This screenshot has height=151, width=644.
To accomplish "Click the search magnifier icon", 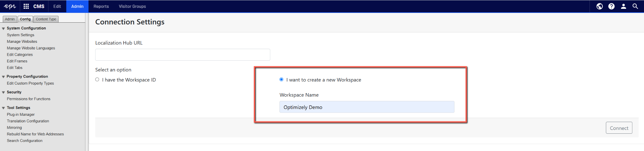I will pos(635,6).
